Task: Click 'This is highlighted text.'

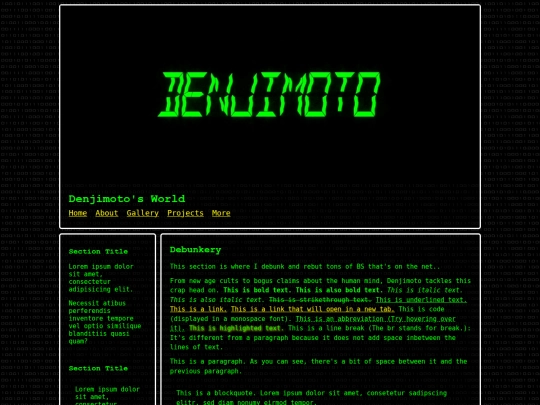Action: (236, 328)
